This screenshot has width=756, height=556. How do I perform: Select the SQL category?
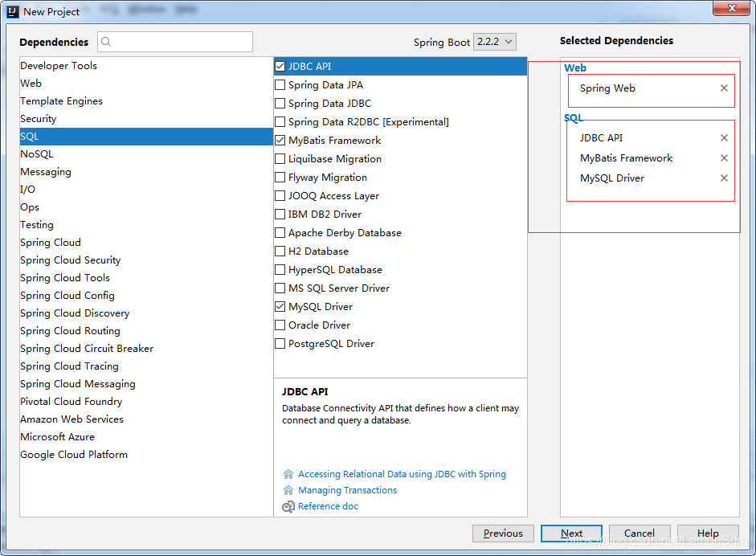point(146,137)
